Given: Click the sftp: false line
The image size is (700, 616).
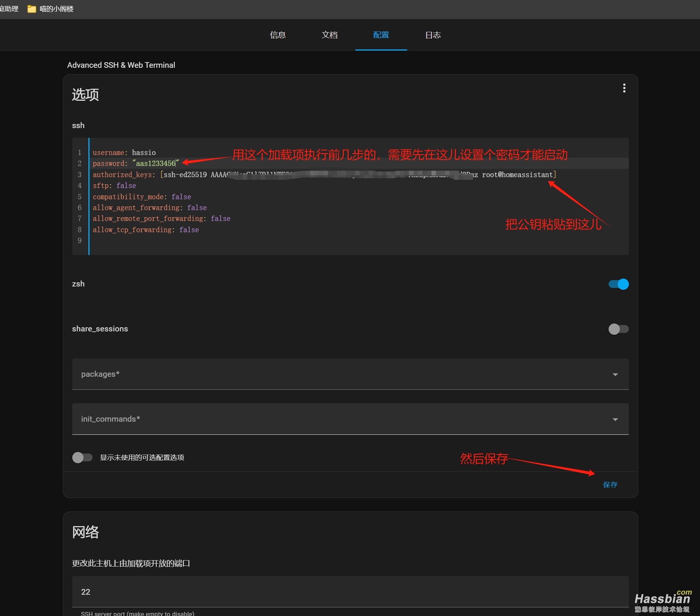Looking at the screenshot, I should tap(114, 186).
